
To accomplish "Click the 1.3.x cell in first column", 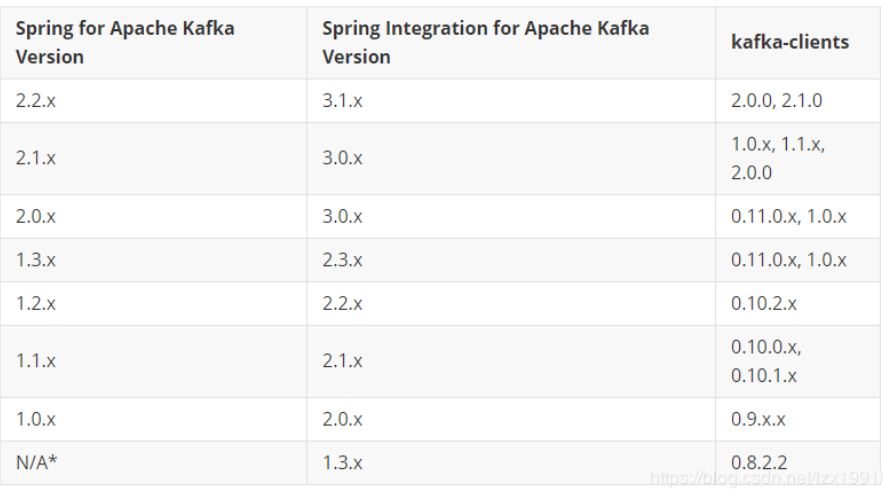I will (x=36, y=260).
